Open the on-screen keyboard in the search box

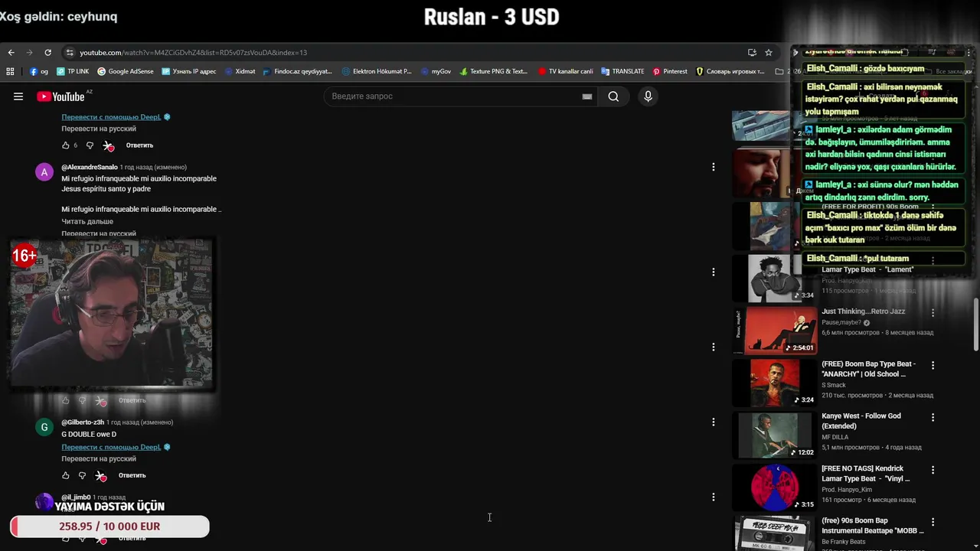587,96
